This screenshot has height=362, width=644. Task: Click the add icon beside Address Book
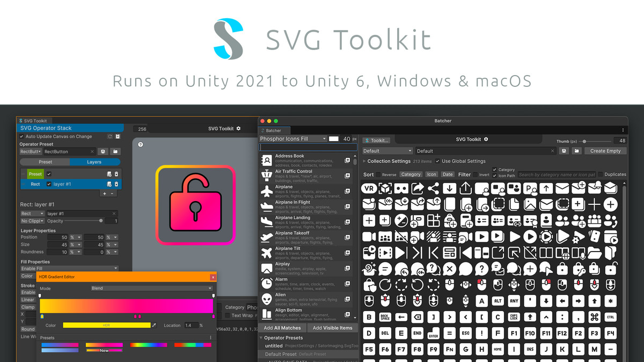coord(347,160)
